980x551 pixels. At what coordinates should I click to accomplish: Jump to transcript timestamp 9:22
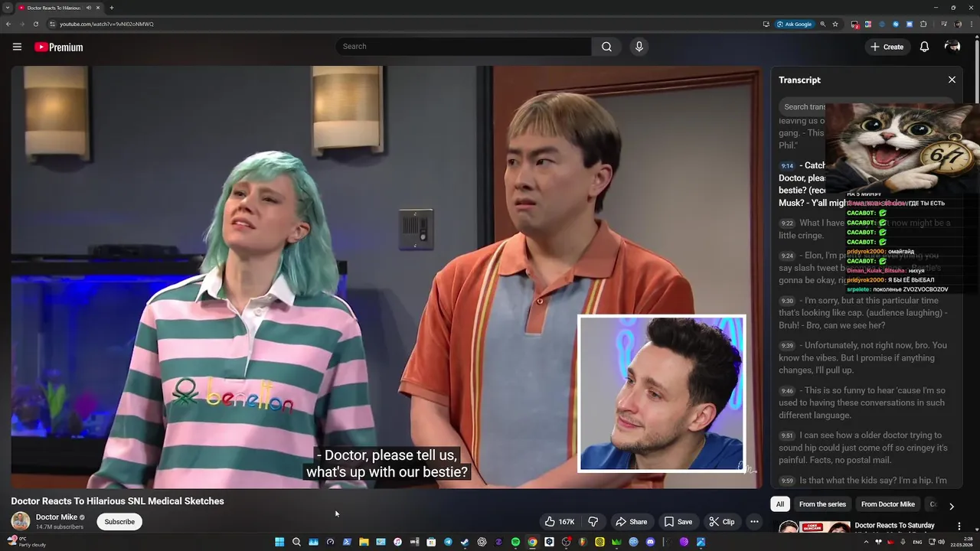(x=787, y=223)
